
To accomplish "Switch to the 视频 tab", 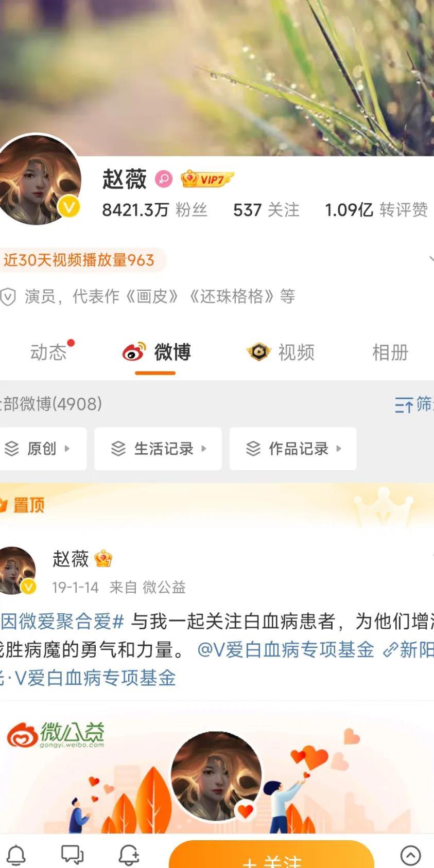I will pyautogui.click(x=281, y=352).
